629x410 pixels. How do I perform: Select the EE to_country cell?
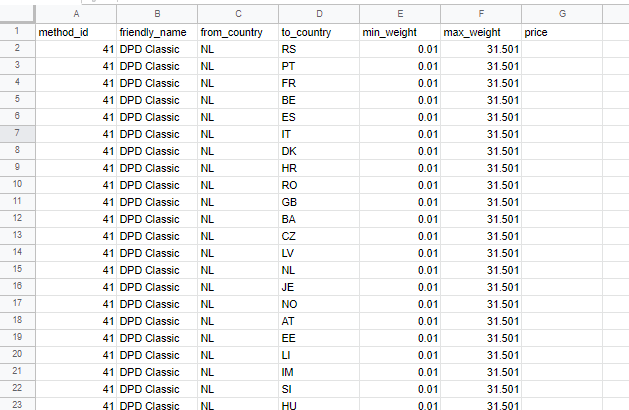pyautogui.click(x=319, y=338)
